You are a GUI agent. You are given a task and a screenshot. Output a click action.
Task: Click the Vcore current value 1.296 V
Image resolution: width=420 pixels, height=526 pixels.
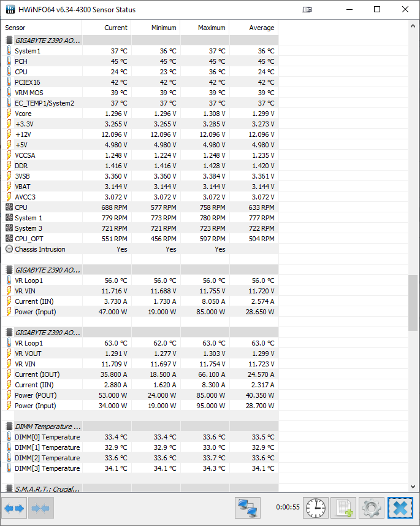click(x=116, y=114)
